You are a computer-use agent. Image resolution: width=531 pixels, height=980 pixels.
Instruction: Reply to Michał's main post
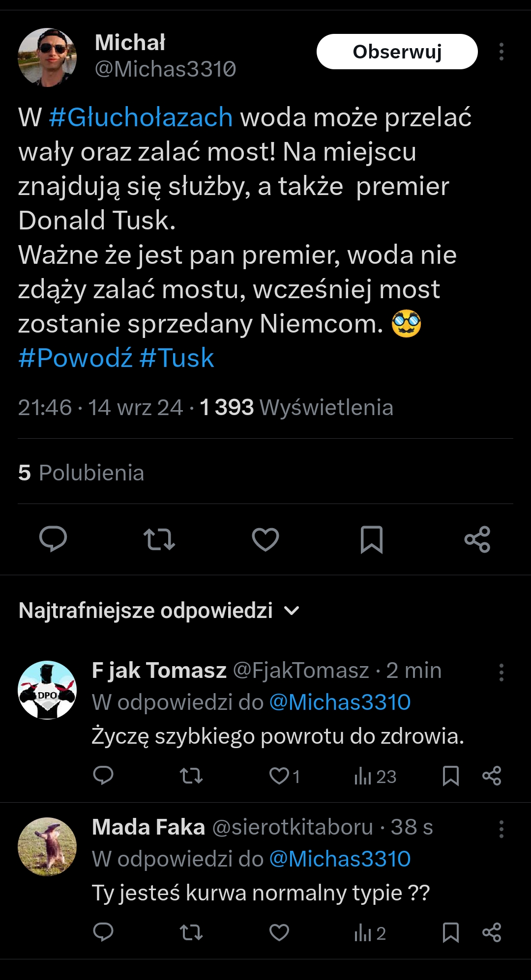pyautogui.click(x=53, y=539)
